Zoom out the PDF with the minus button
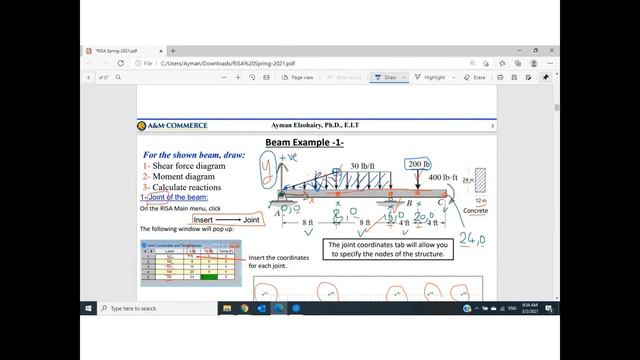This screenshot has width=640, height=360. pyautogui.click(x=224, y=77)
